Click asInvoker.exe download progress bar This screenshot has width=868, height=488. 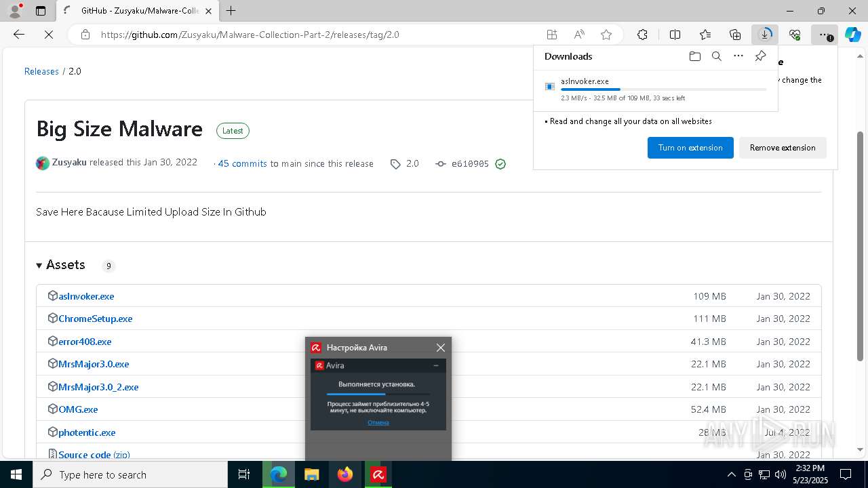664,89
